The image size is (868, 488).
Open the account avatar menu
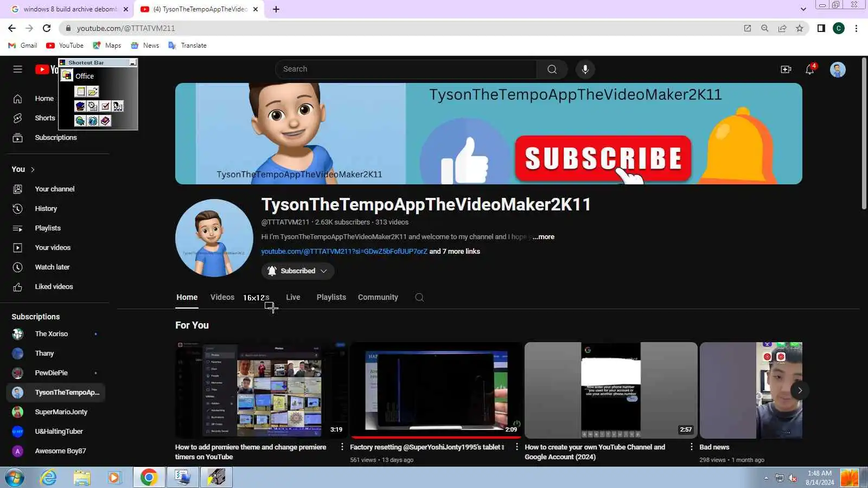(x=838, y=69)
